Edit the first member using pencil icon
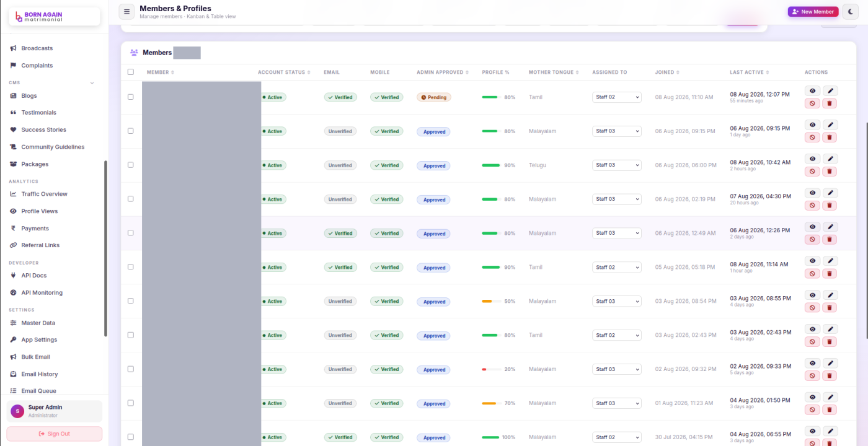 pyautogui.click(x=830, y=91)
